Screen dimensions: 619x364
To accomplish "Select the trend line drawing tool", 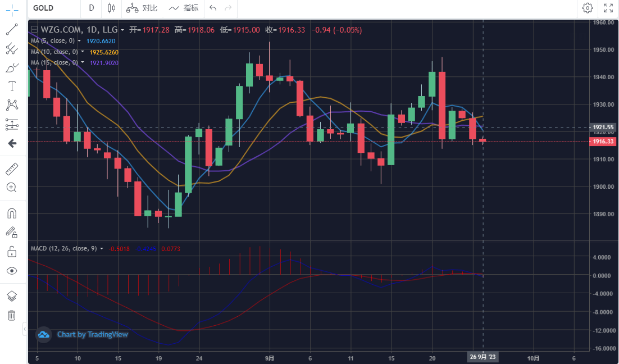I will pos(11,30).
